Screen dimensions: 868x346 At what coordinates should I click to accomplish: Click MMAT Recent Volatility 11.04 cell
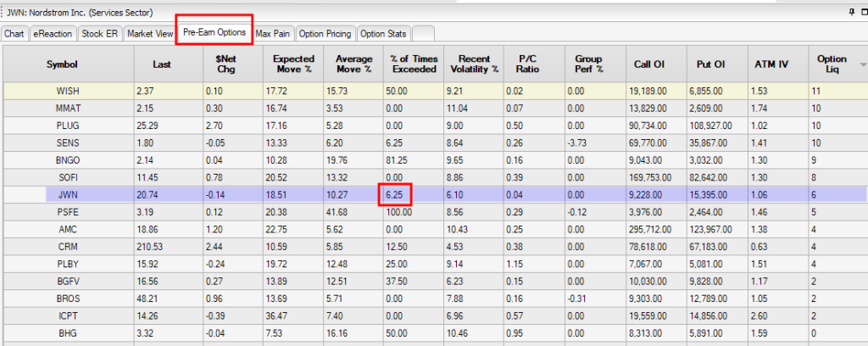pos(474,108)
